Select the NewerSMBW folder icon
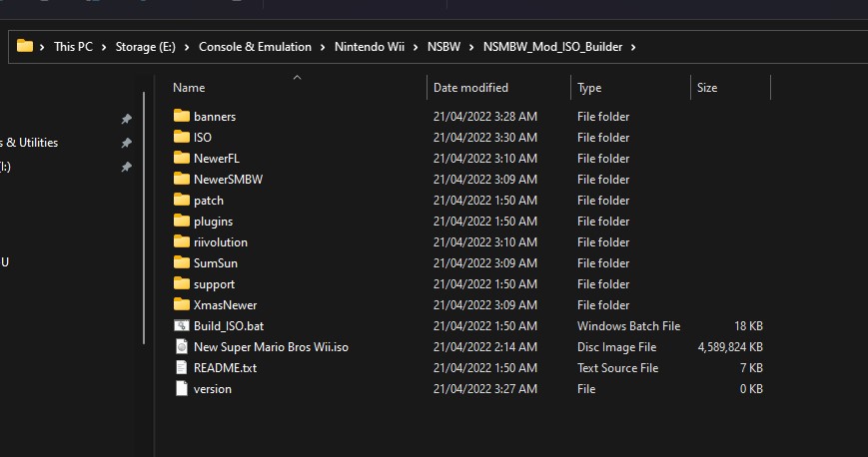Image resolution: width=868 pixels, height=457 pixels. point(182,179)
